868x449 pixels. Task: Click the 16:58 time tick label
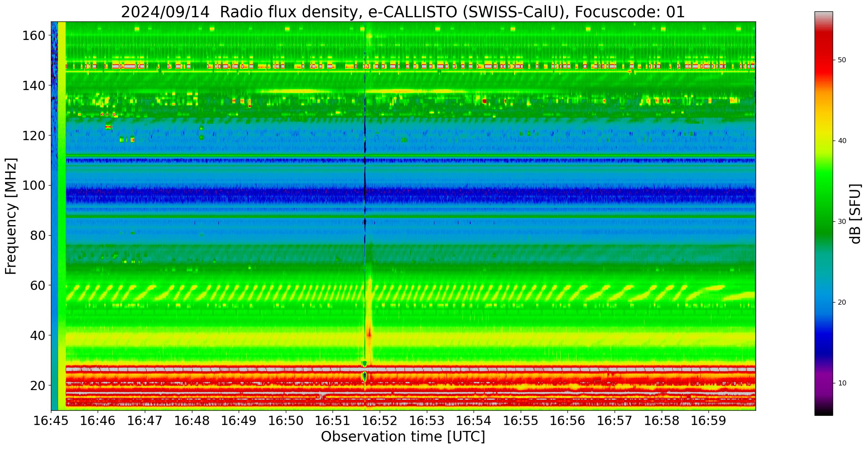(661, 421)
